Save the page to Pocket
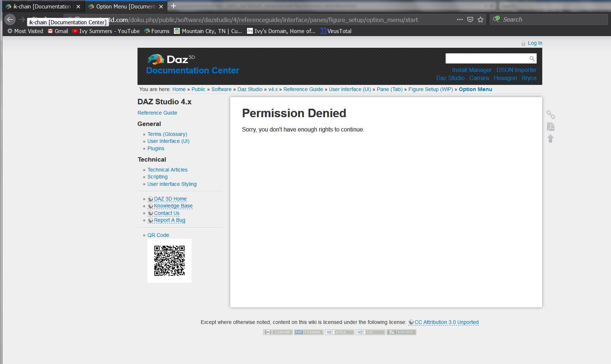The height and width of the screenshot is (364, 611). (x=470, y=19)
